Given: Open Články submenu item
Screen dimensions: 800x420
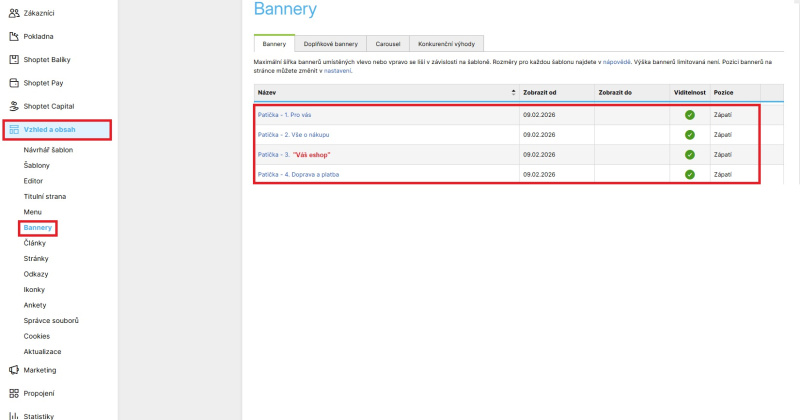Looking at the screenshot, I should click(35, 243).
